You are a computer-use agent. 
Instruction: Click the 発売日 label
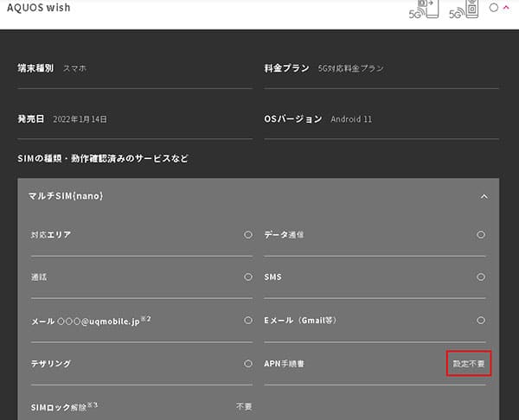(31, 118)
